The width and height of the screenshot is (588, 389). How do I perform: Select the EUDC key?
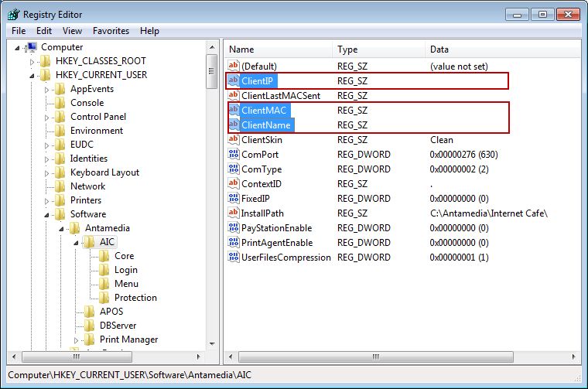pos(82,145)
